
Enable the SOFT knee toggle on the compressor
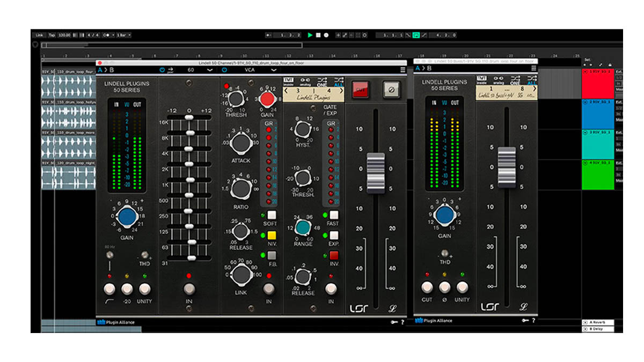click(272, 216)
